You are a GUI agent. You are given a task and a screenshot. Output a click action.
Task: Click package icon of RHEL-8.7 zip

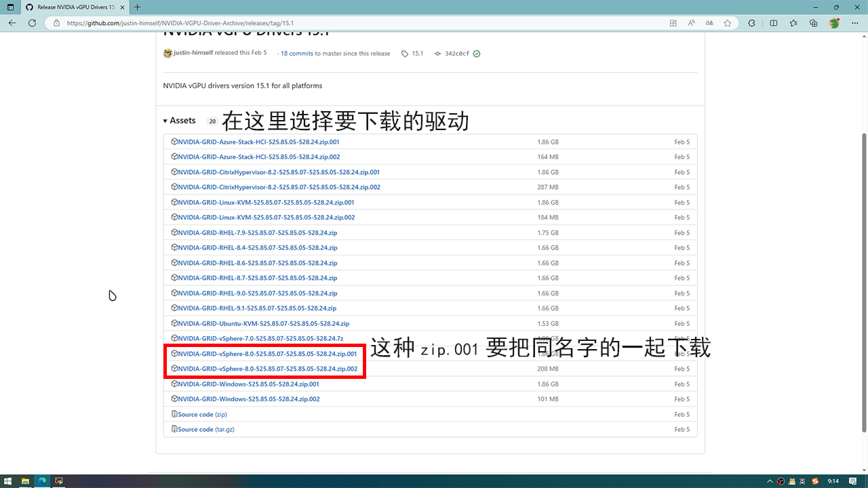pyautogui.click(x=174, y=278)
